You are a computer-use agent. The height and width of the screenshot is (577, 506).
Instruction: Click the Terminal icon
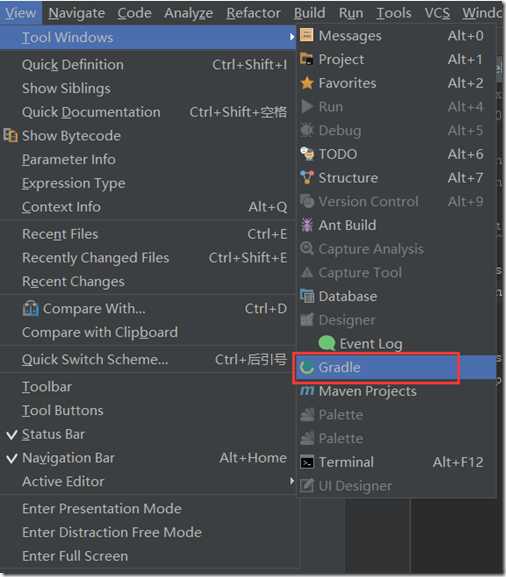307,462
